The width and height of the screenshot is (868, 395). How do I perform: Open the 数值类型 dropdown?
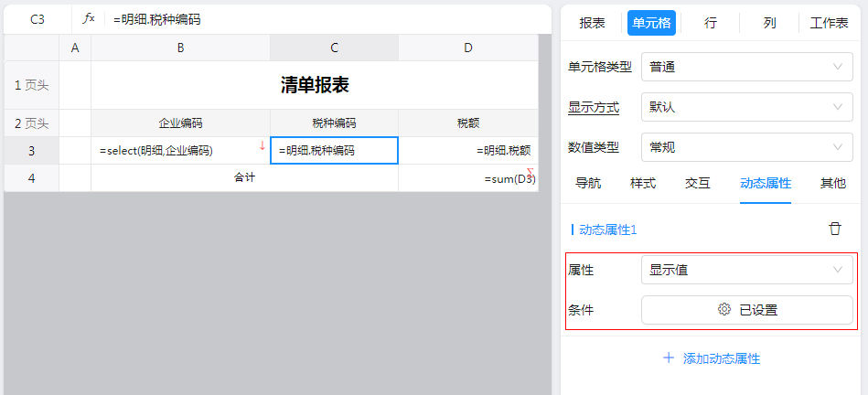coord(746,147)
